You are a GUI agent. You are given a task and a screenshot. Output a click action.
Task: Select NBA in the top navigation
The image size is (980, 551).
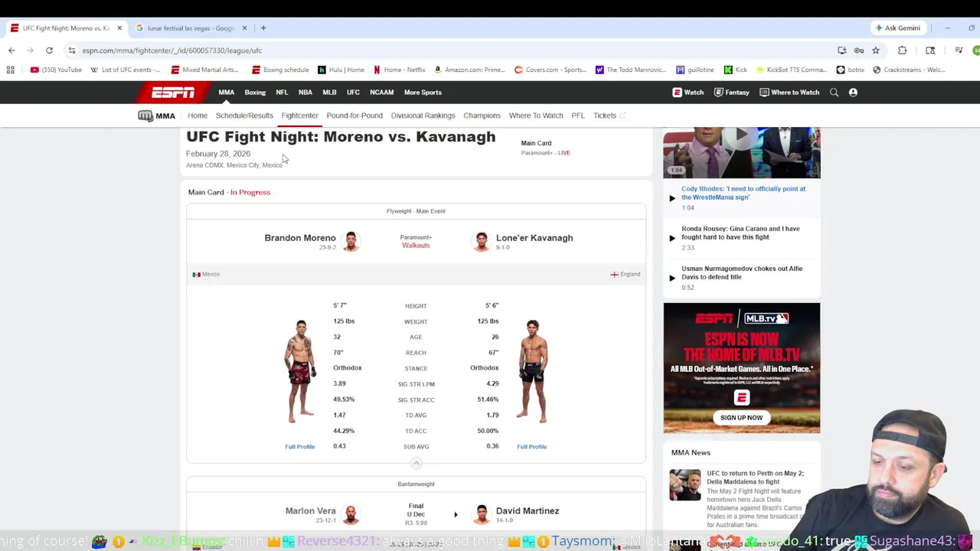(305, 93)
